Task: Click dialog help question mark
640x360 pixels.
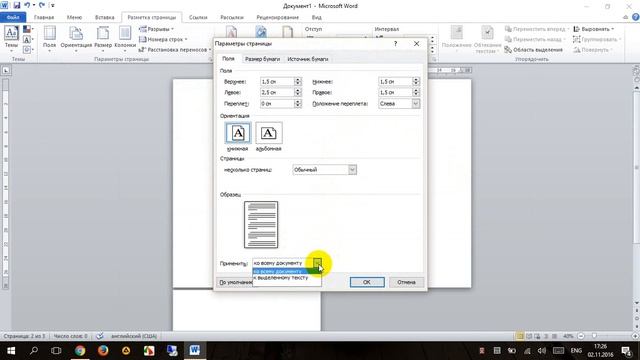Action: [395, 43]
